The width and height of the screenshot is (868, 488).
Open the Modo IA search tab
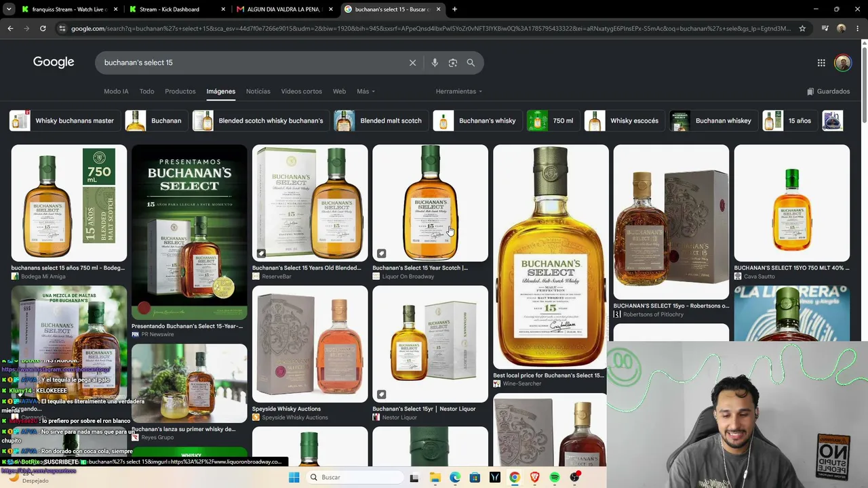(x=116, y=91)
